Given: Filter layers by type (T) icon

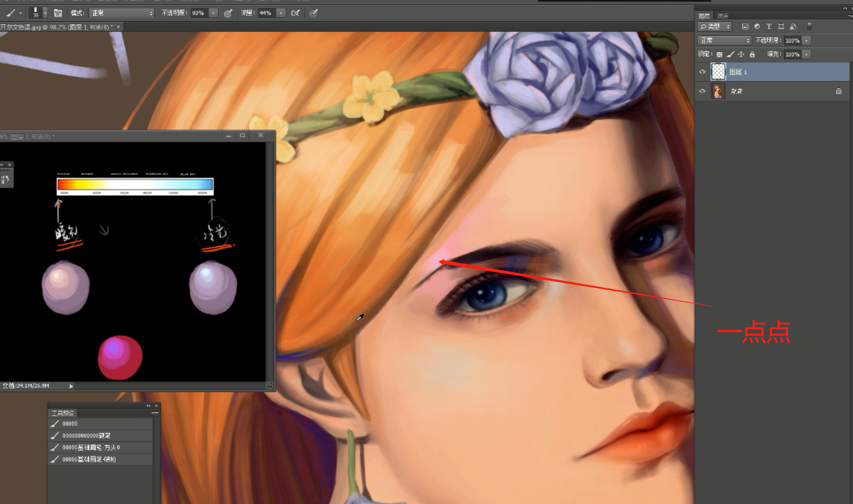Looking at the screenshot, I should pyautogui.click(x=769, y=27).
